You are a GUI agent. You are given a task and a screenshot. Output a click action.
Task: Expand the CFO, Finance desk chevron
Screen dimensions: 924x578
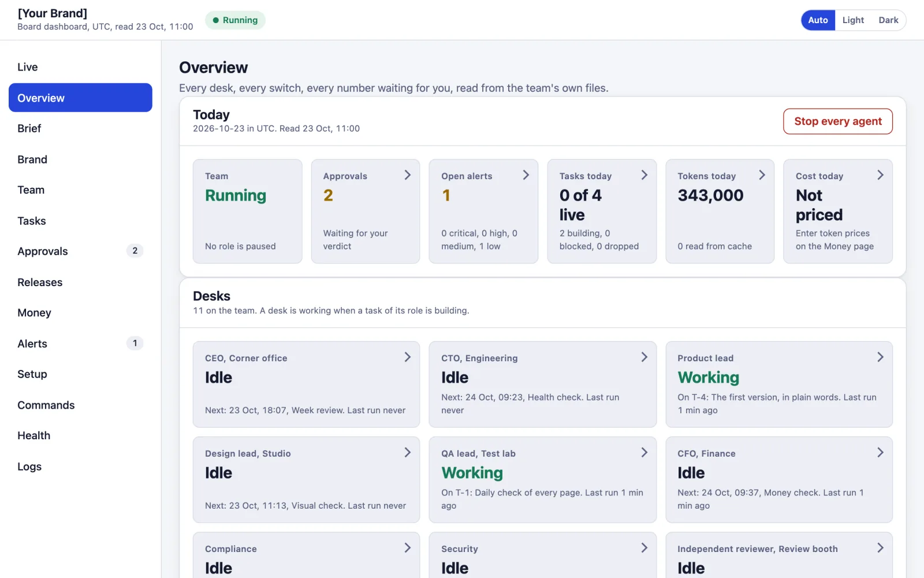(x=880, y=453)
